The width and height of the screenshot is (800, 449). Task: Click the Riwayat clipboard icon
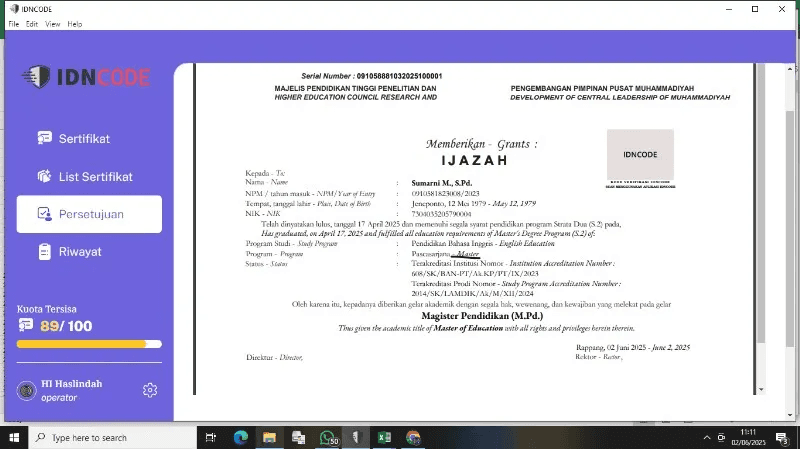[x=44, y=252]
